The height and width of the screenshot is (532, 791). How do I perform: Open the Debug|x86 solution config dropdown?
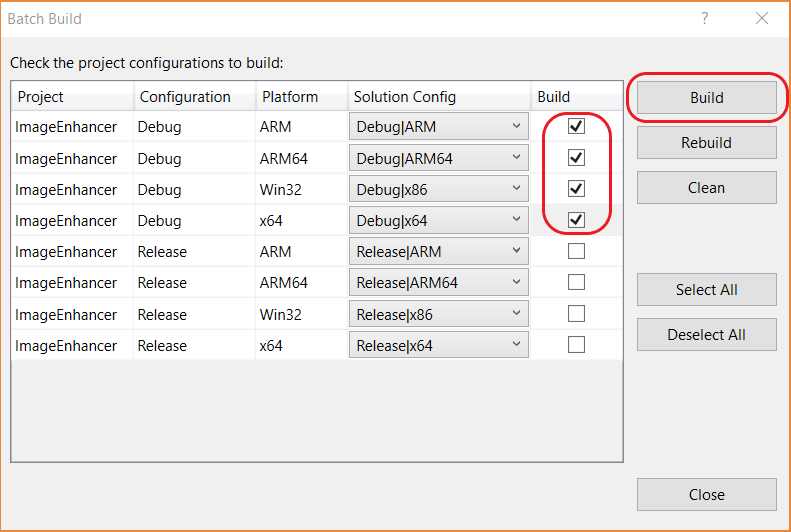tap(438, 189)
